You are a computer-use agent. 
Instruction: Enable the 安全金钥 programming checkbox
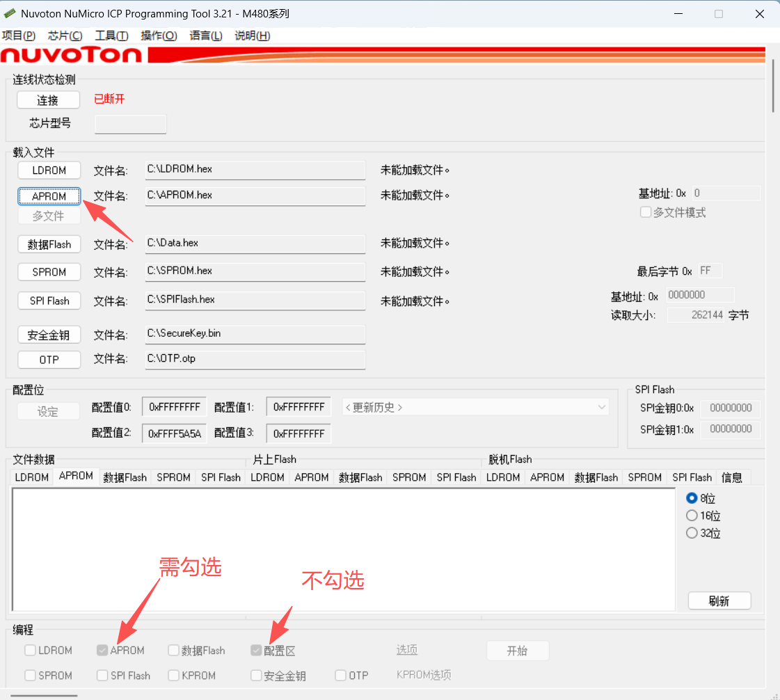(x=256, y=676)
